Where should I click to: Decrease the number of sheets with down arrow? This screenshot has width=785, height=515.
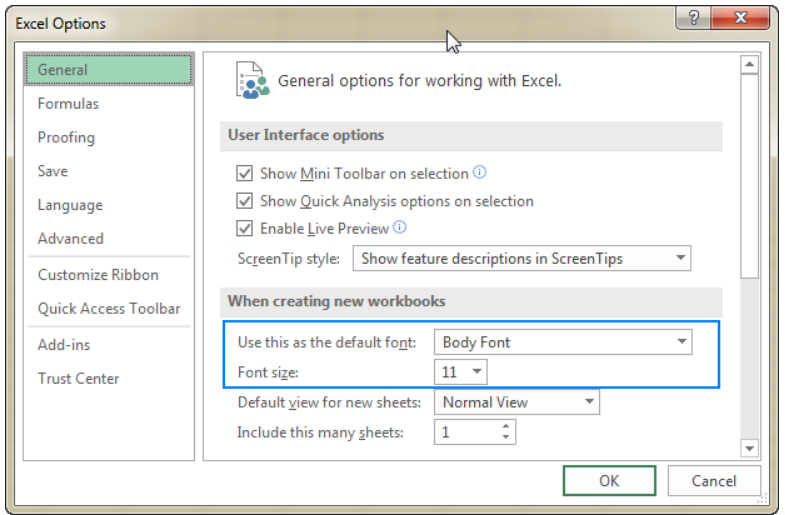point(506,437)
